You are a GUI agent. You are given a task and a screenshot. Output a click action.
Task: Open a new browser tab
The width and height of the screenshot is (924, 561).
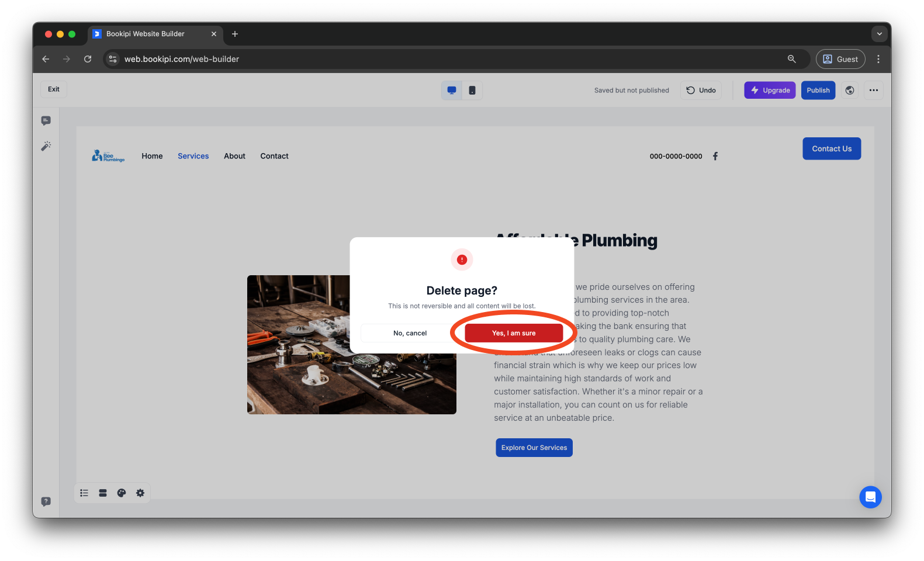coord(235,34)
